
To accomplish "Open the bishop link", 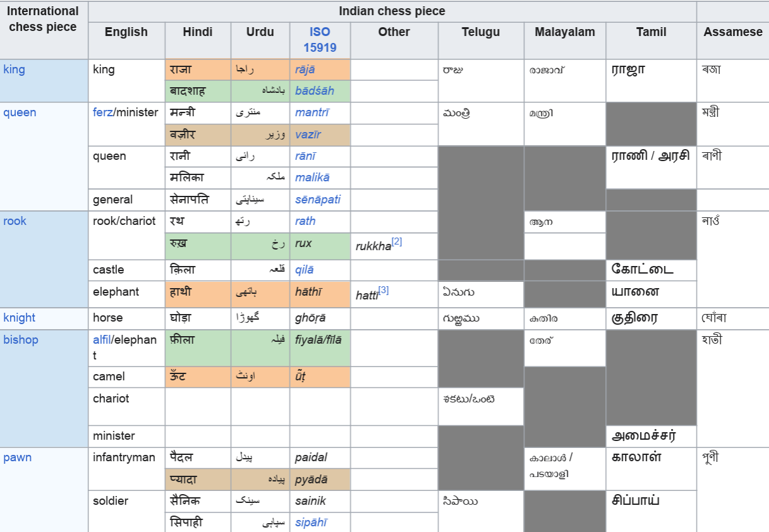I will click(x=21, y=340).
